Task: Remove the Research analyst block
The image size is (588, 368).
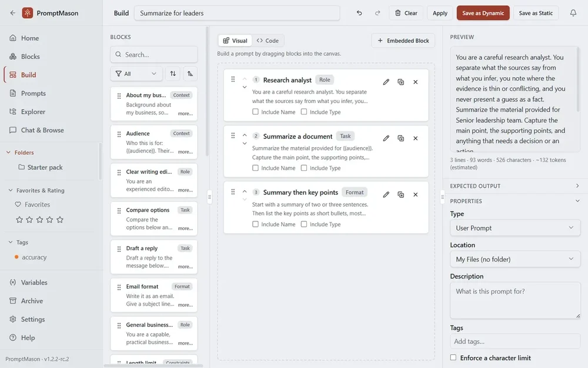Action: (x=415, y=82)
